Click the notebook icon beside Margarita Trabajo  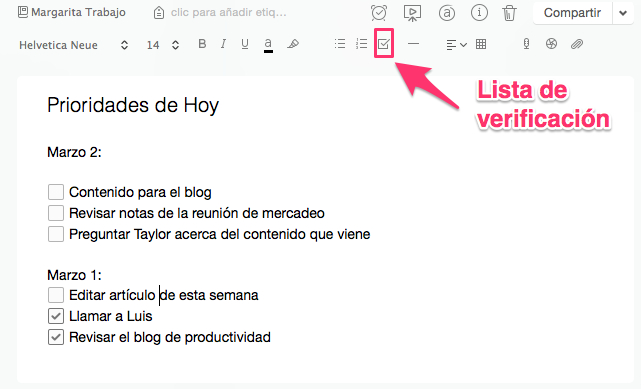[23, 12]
